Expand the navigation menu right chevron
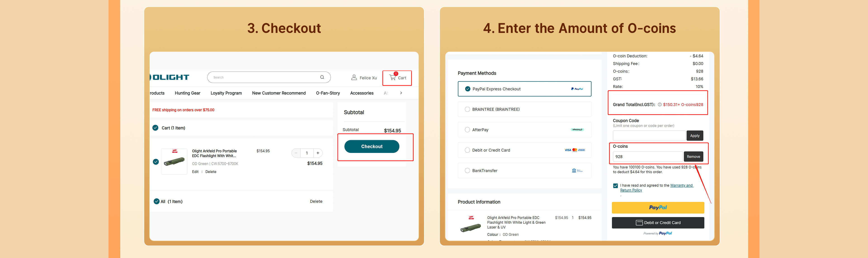This screenshot has width=868, height=258. click(x=401, y=93)
